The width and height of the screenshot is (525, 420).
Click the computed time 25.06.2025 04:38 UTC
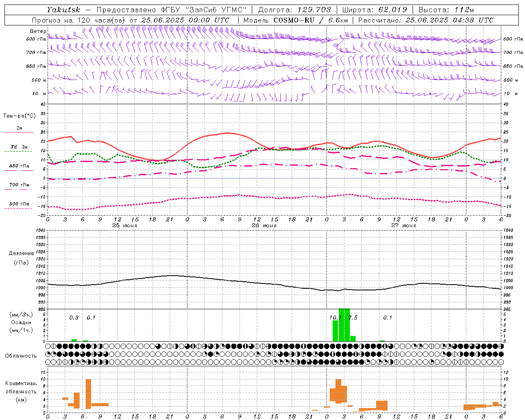[449, 20]
